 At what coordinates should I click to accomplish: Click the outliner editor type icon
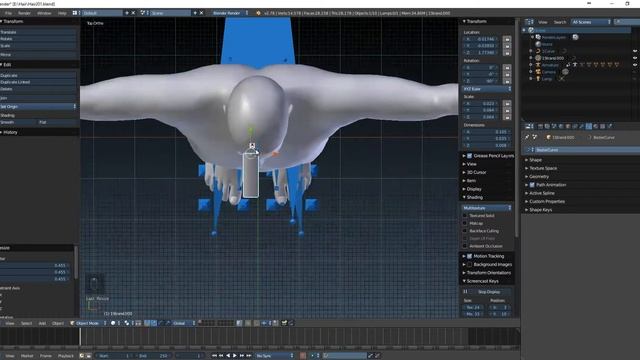[529, 22]
